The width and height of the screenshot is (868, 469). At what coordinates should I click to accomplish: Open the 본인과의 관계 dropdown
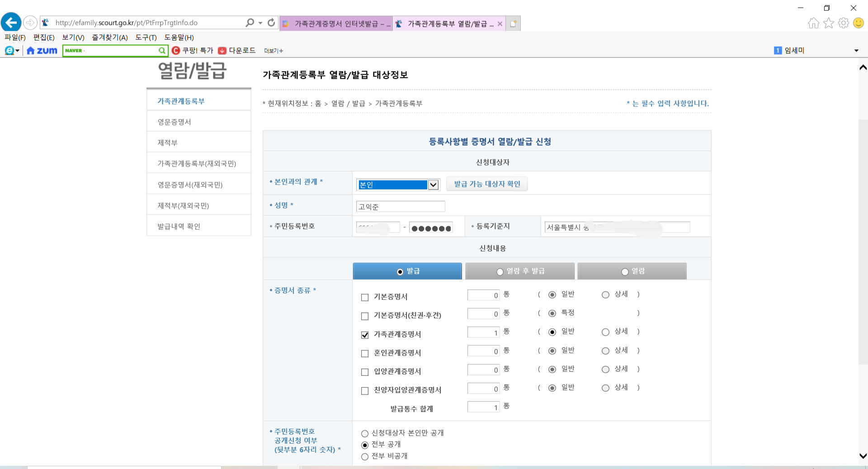click(x=398, y=185)
